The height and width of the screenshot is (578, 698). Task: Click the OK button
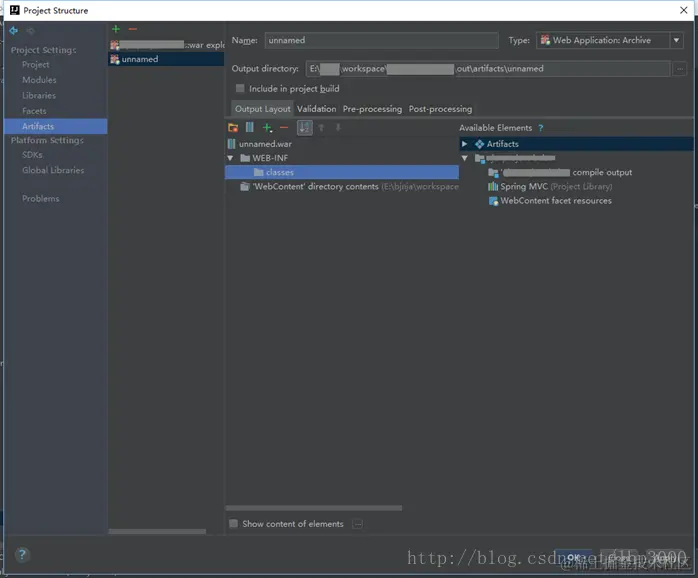(573, 557)
